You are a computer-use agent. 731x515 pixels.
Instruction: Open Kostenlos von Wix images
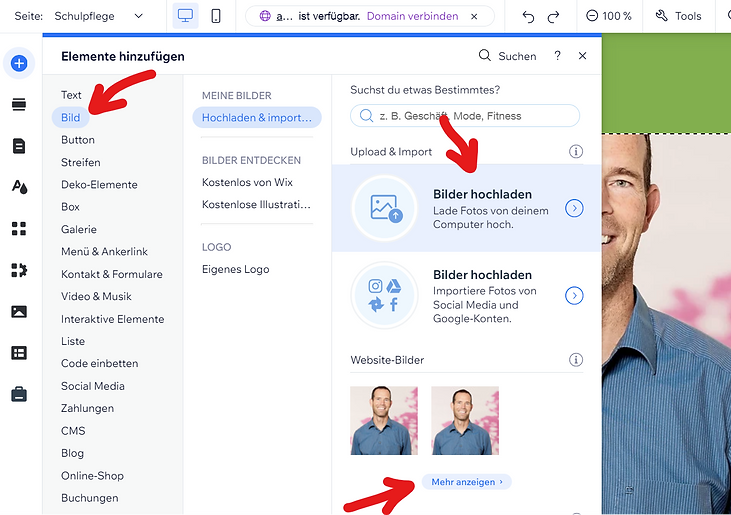247,182
